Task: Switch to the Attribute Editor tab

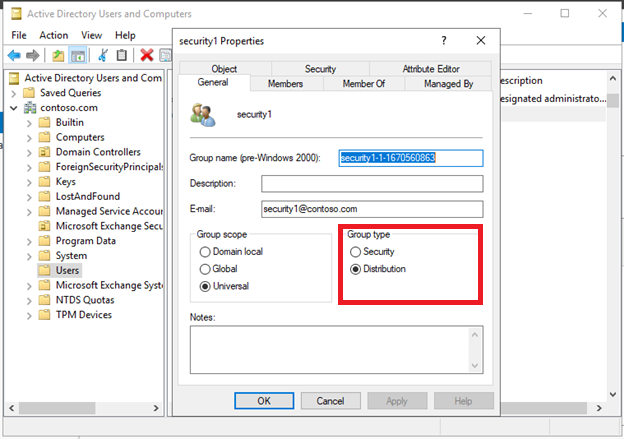Action: pos(431,69)
